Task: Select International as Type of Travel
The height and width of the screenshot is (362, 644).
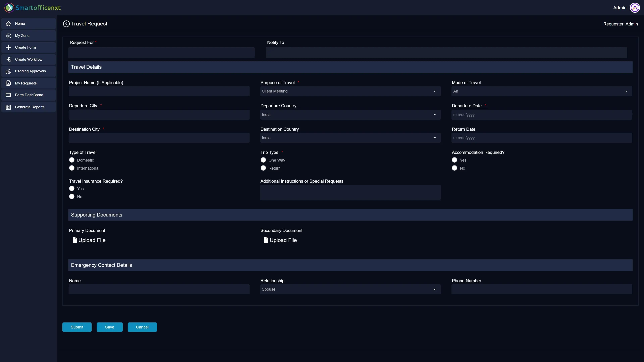Action: point(72,168)
